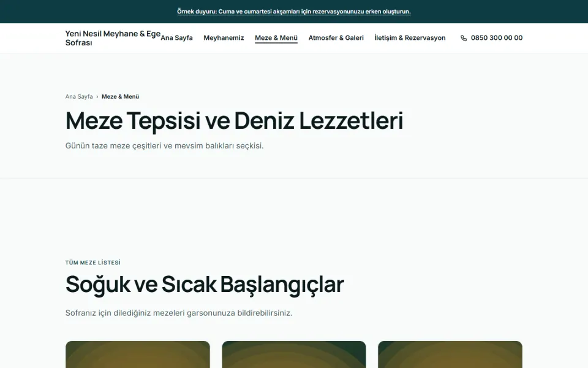Open the Meyhanemiz page

coord(224,38)
